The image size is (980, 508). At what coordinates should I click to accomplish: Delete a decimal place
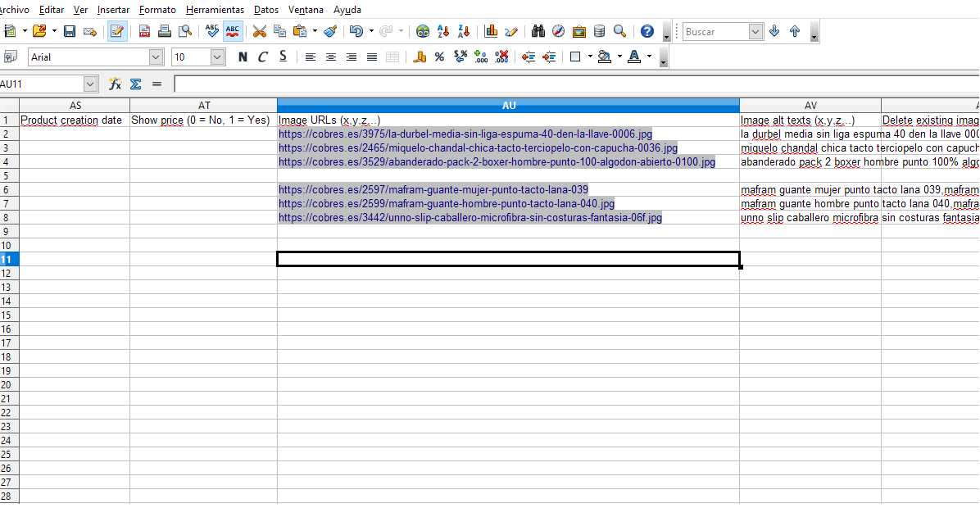click(501, 57)
